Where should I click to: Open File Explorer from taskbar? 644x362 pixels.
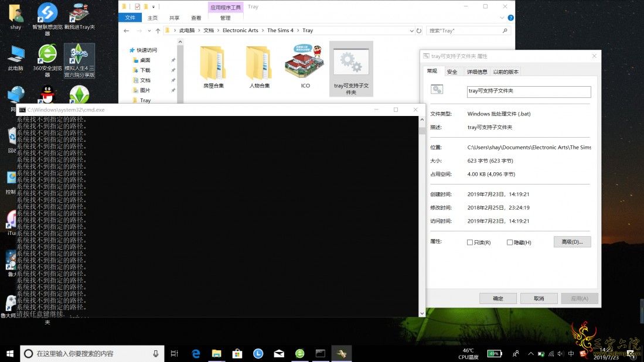pos(216,353)
